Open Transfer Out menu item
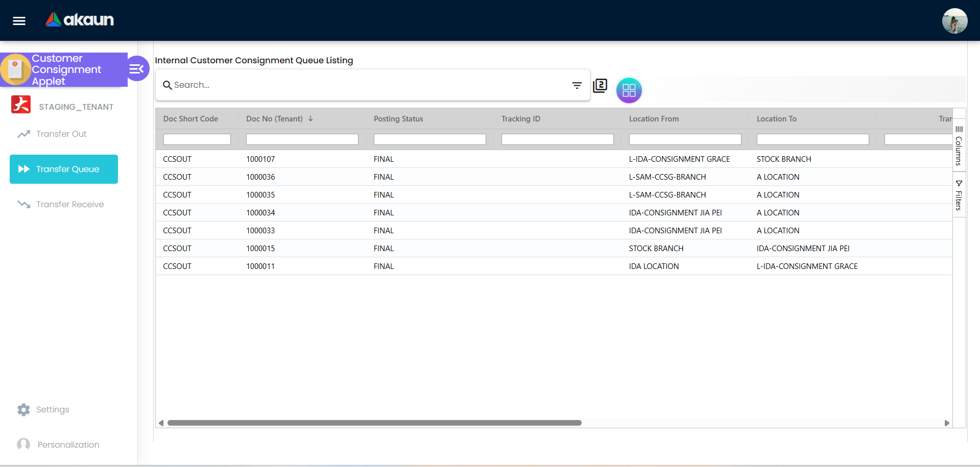 [x=61, y=134]
